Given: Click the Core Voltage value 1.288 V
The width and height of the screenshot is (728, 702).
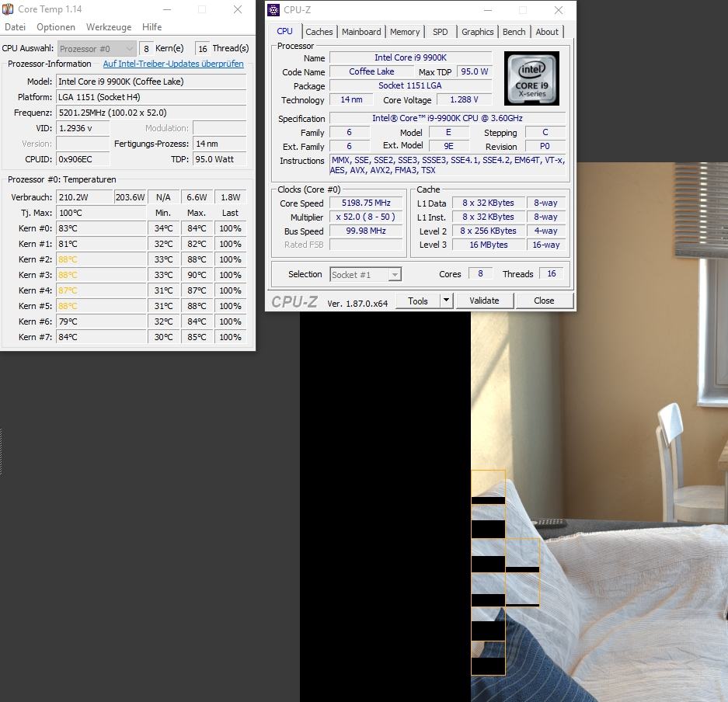Looking at the screenshot, I should point(465,99).
